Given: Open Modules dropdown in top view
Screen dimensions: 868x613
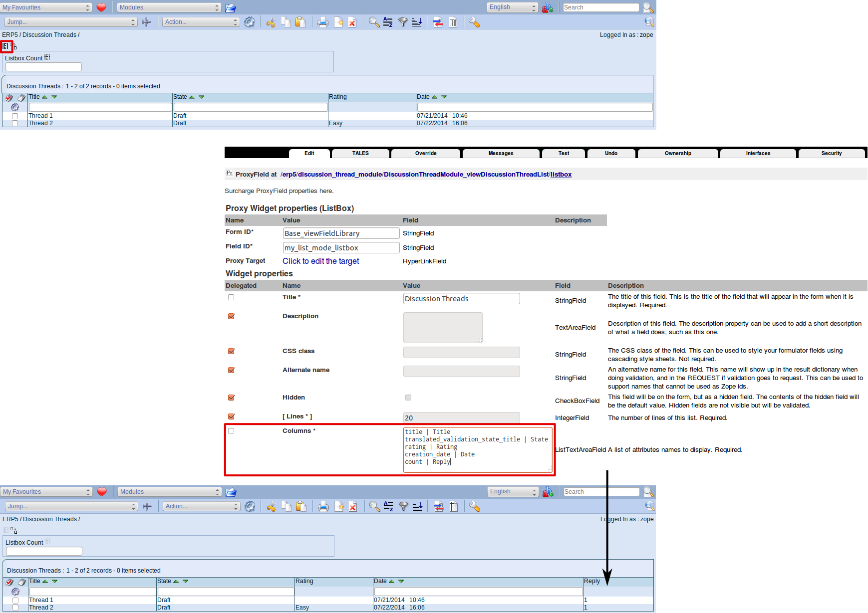Looking at the screenshot, I should pyautogui.click(x=169, y=7).
